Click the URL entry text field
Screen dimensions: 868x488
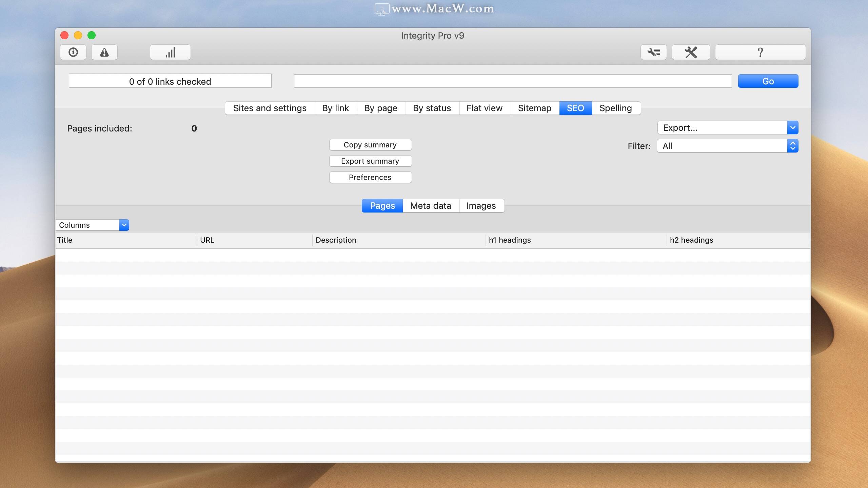coord(512,81)
